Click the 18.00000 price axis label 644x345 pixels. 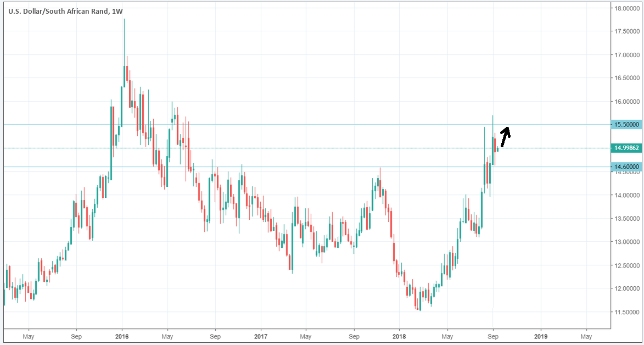[x=627, y=8]
